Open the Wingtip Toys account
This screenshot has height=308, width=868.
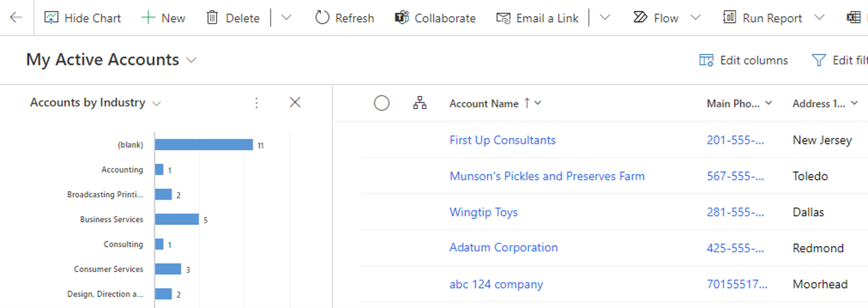[484, 212]
